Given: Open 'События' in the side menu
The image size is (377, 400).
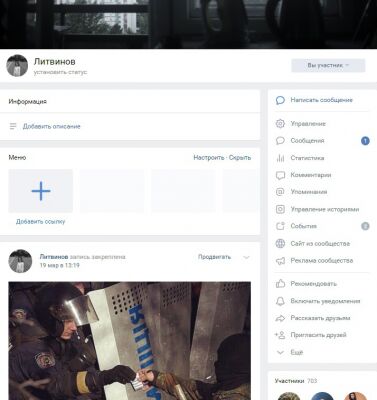Looking at the screenshot, I should (x=303, y=226).
